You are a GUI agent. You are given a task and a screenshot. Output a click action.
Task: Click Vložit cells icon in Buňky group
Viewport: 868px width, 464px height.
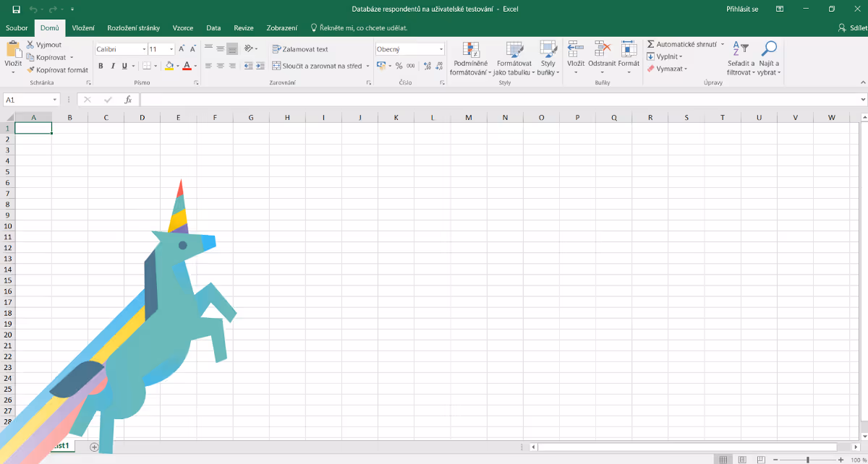point(576,49)
